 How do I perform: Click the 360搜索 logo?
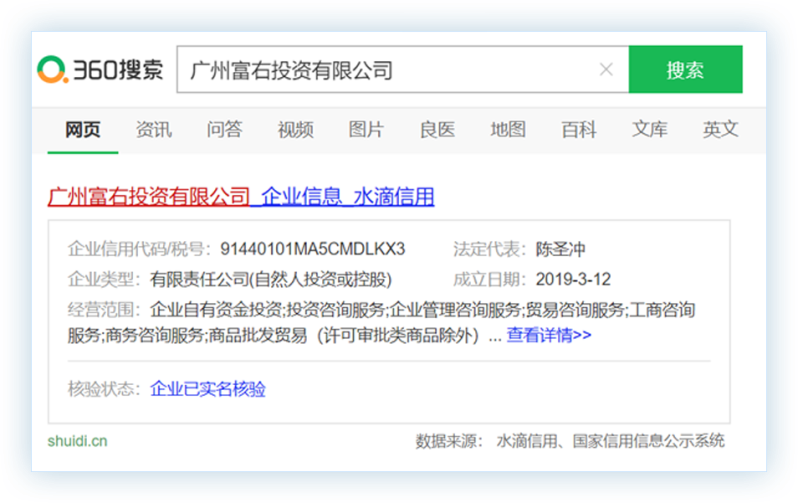click(100, 69)
